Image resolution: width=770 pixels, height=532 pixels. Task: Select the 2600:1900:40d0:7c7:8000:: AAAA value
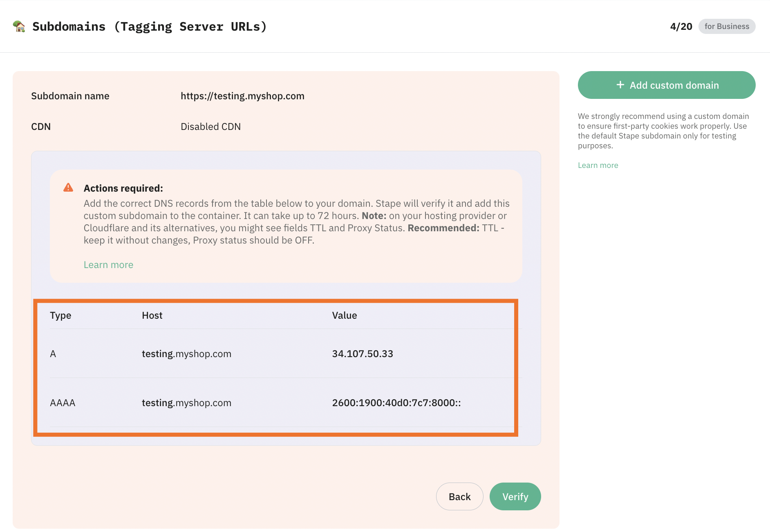[x=396, y=403]
